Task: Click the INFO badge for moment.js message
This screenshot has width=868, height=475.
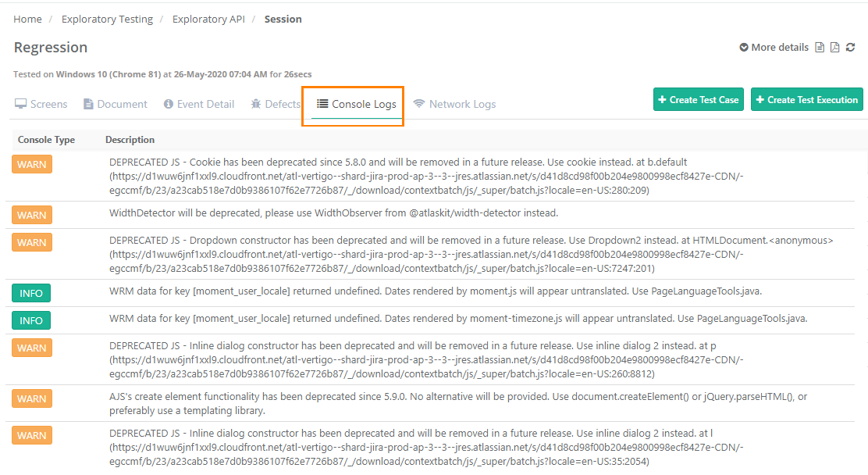Action: point(31,294)
